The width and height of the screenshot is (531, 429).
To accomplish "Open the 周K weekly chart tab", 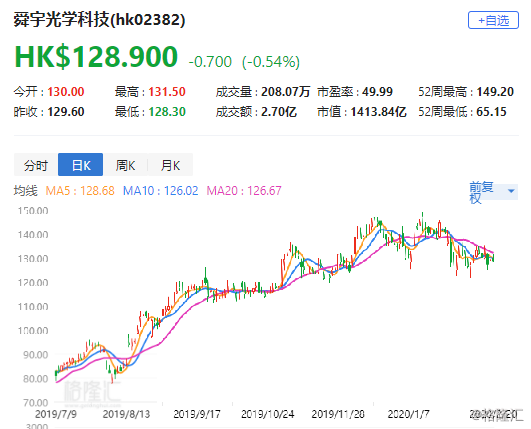I will click(125, 165).
